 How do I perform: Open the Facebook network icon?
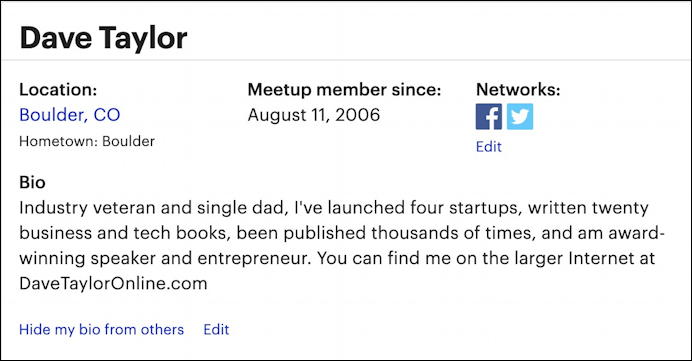pos(489,117)
